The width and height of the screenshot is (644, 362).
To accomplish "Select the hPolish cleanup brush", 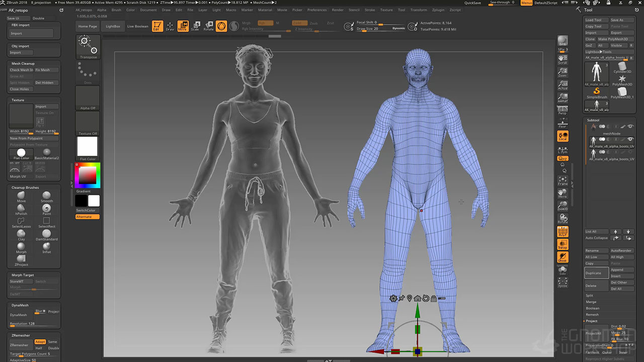I will pyautogui.click(x=21, y=208).
